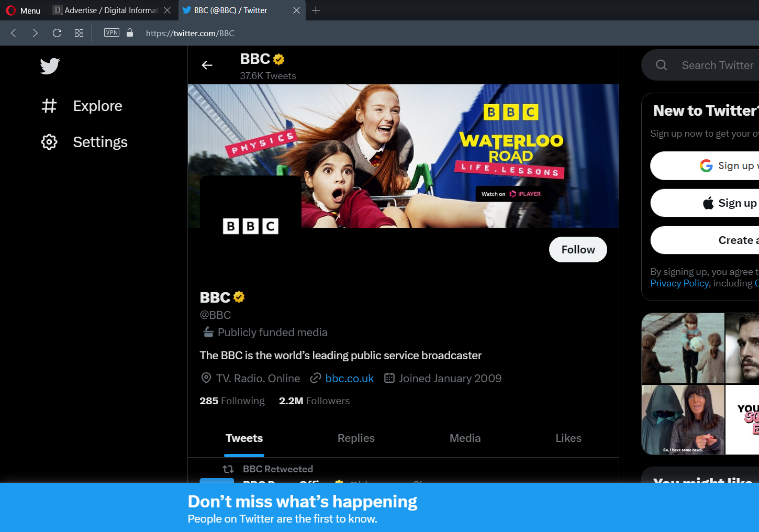Reload the current page
759x532 pixels.
57,33
